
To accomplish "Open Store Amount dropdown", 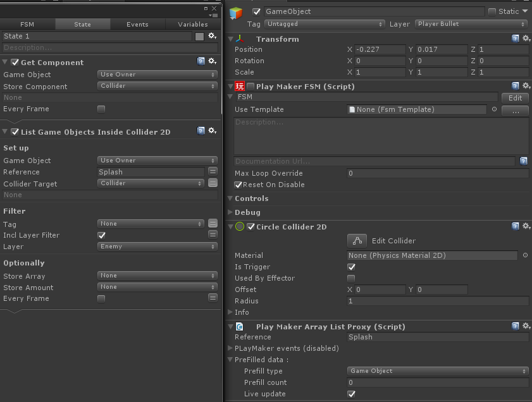I will pyautogui.click(x=157, y=287).
